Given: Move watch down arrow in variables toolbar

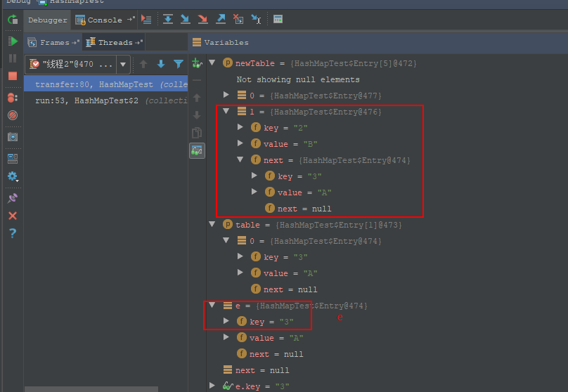Looking at the screenshot, I should (x=197, y=115).
